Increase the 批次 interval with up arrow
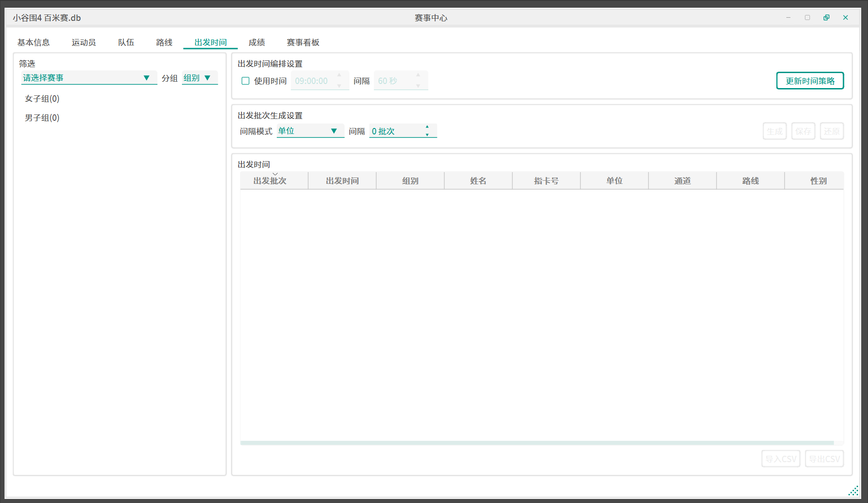The width and height of the screenshot is (868, 503). (x=427, y=127)
